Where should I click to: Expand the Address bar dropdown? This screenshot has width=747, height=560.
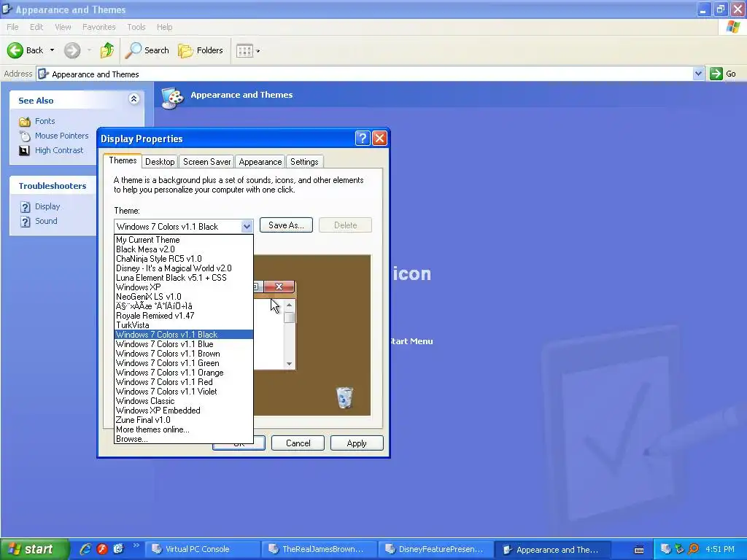(x=698, y=74)
